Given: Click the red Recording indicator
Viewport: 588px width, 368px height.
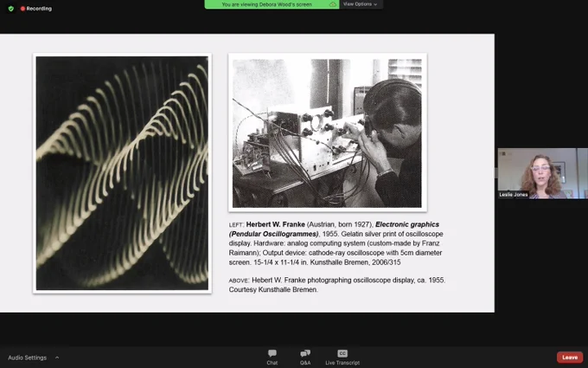Looking at the screenshot, I should pyautogui.click(x=36, y=9).
